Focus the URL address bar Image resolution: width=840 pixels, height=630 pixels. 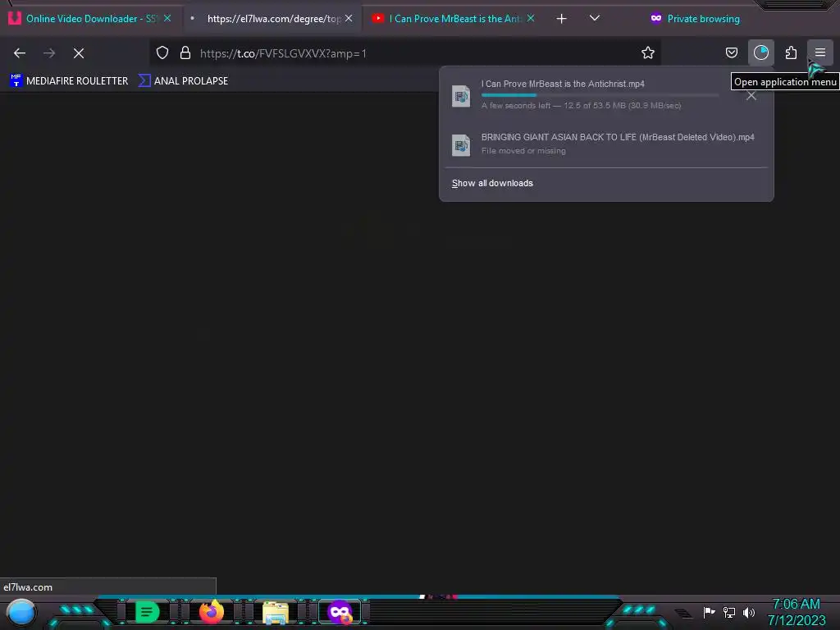407,53
